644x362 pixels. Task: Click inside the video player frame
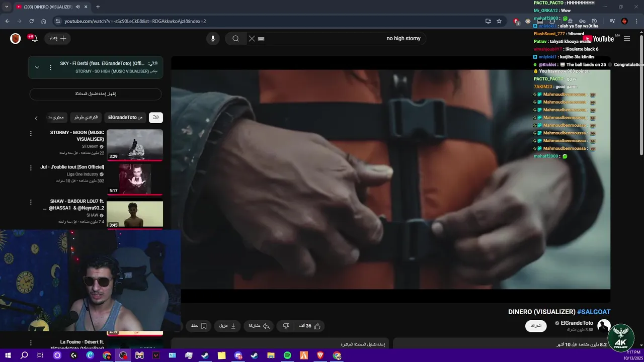(390, 179)
